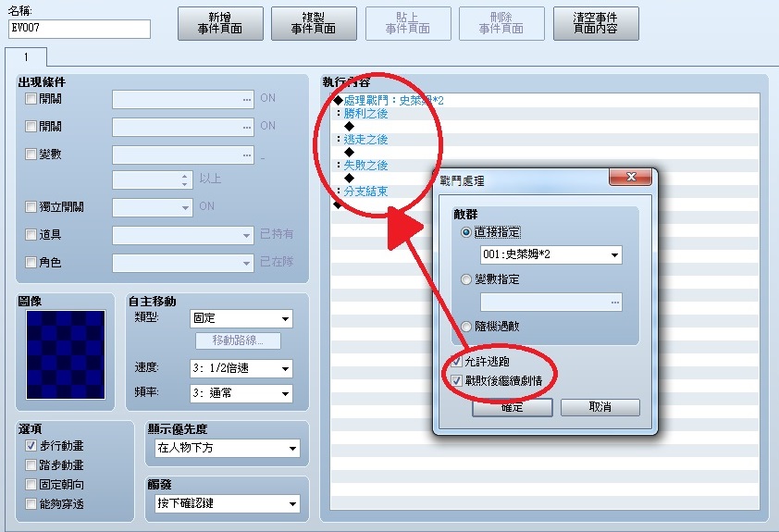
Task: Click the 複製事件頁面 button
Action: [x=314, y=23]
